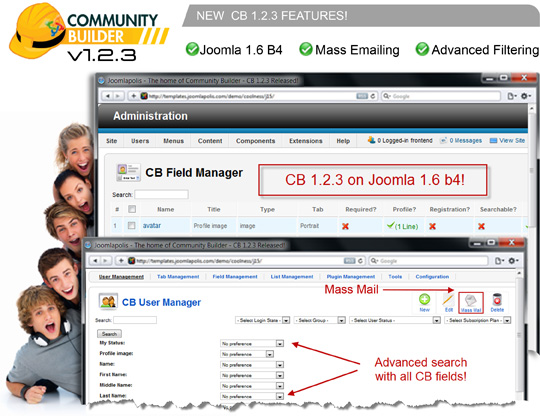Screen dimensions: 540x416
Task: Open the Select User Status dropdown
Action: 395,320
